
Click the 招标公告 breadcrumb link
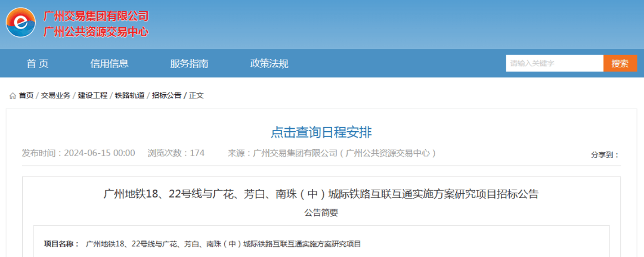167,95
